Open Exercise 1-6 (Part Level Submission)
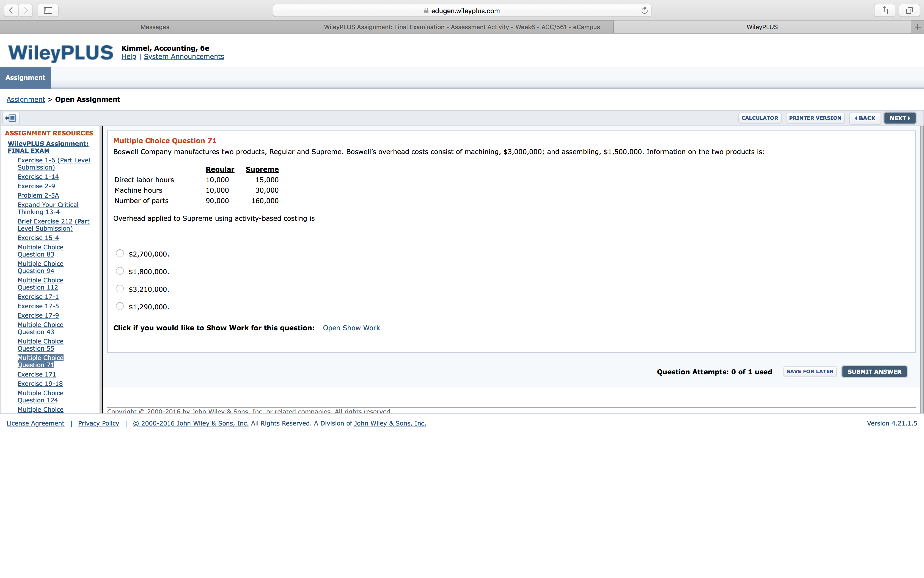Image resolution: width=924 pixels, height=578 pixels. pos(54,163)
